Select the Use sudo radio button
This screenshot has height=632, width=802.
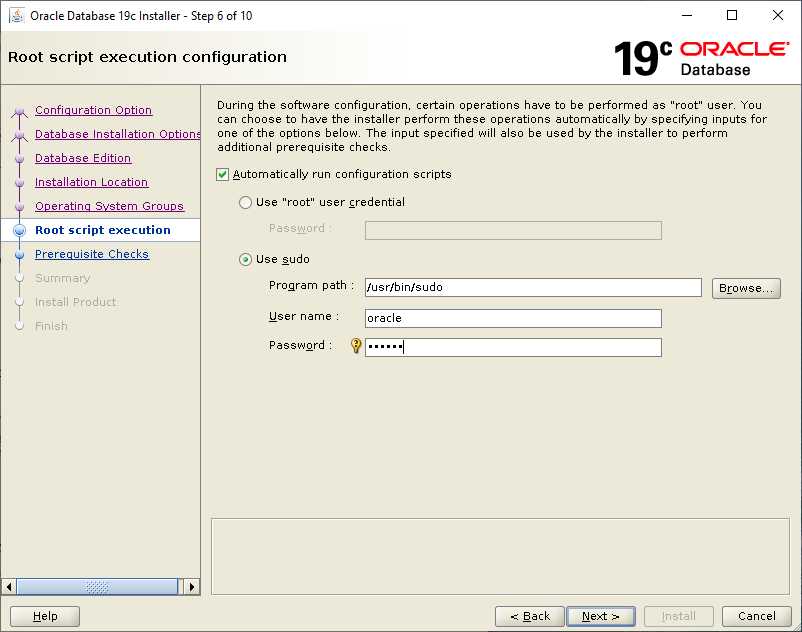tap(246, 259)
